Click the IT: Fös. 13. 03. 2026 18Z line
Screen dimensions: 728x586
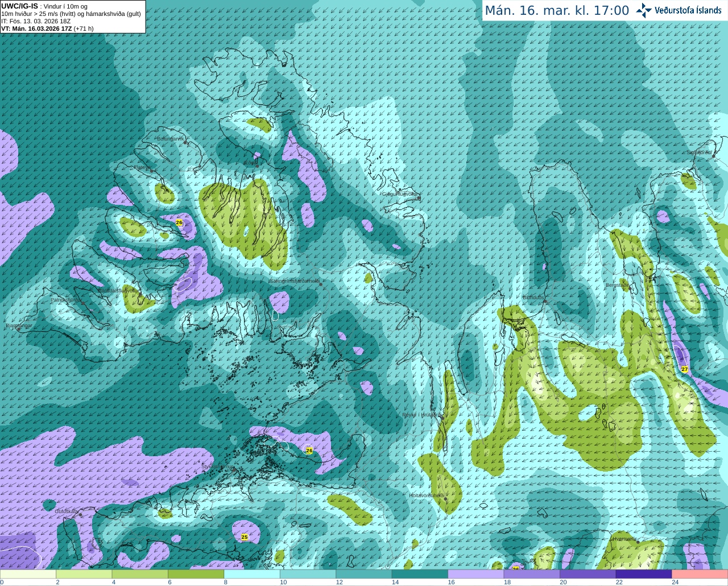coord(36,21)
